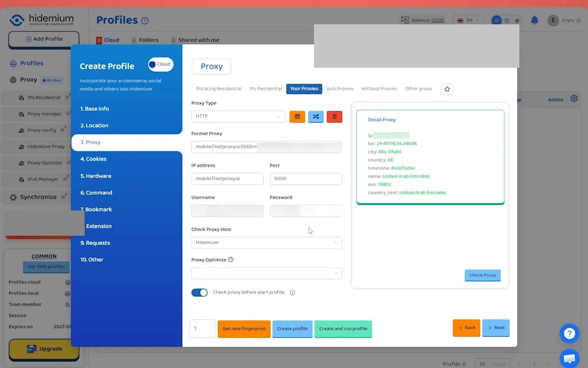Go to step 4. Cookies
This screenshot has height=368, width=588.
[x=93, y=159]
